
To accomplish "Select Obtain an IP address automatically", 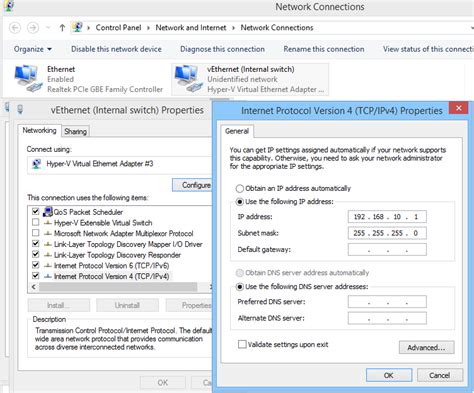I will pyautogui.click(x=240, y=189).
